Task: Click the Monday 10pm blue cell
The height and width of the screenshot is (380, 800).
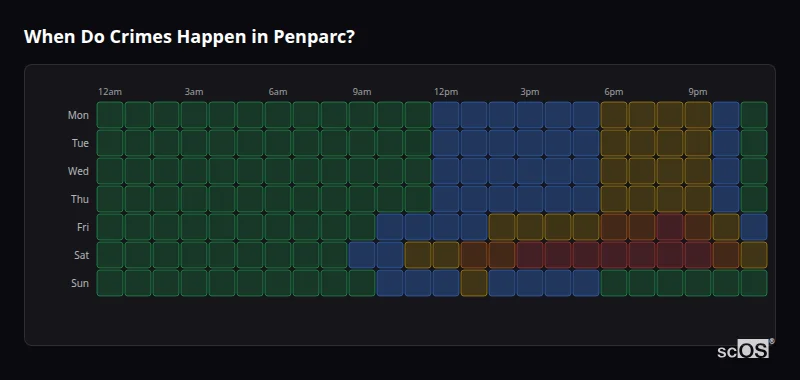Action: point(726,115)
